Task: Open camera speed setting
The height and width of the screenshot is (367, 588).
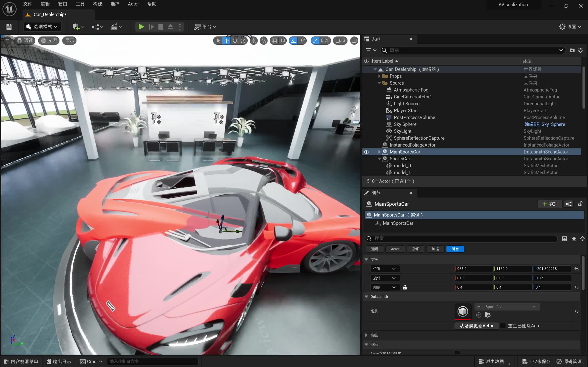Action: coord(340,41)
